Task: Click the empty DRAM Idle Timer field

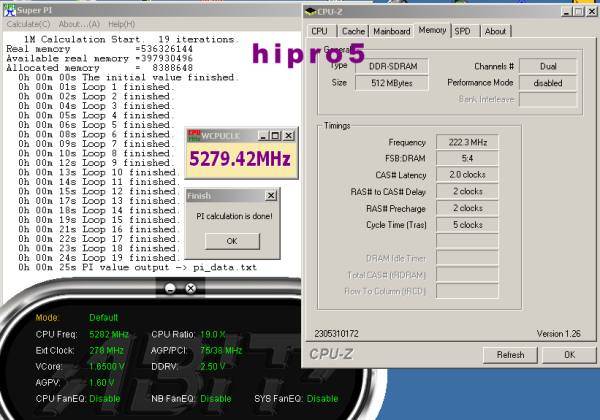Action: click(x=468, y=258)
